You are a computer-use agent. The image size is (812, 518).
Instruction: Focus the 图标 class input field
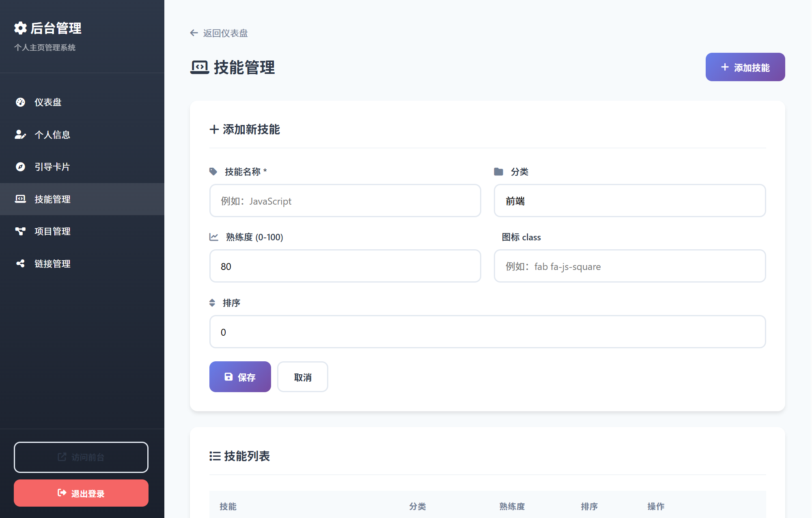630,266
